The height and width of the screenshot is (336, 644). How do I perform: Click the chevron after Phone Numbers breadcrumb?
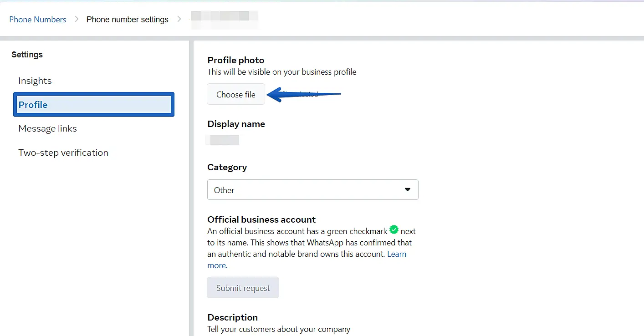pos(77,19)
